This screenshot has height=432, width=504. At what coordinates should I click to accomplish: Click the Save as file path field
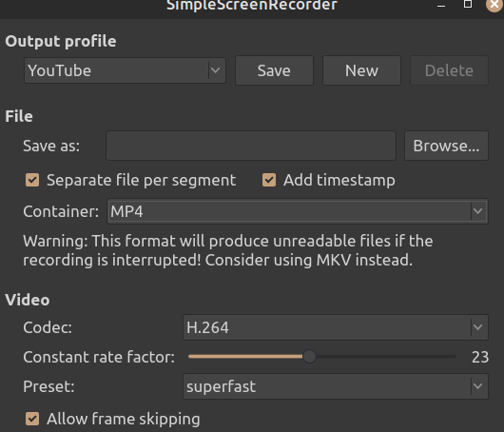pos(251,146)
